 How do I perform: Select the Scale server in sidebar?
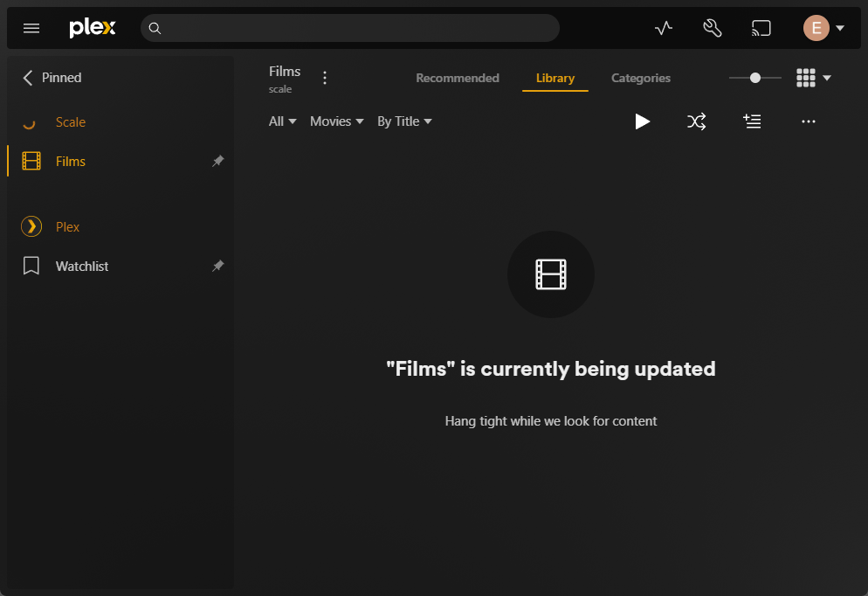tap(71, 121)
